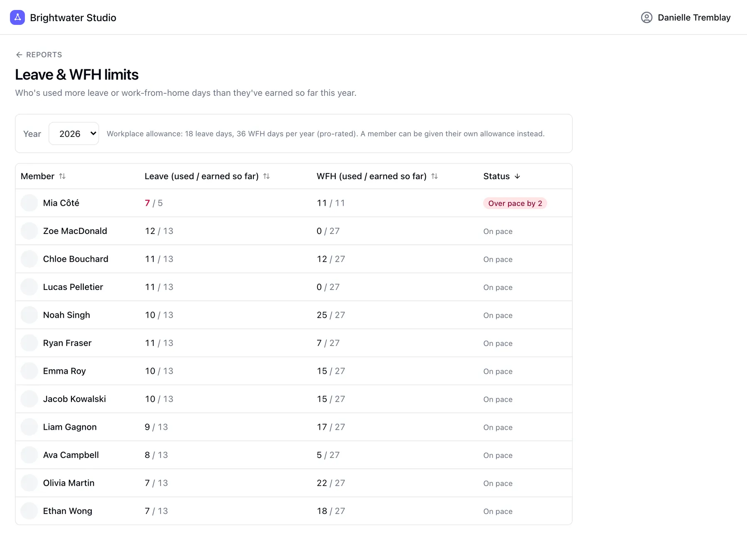Sort by Leave column arrows icon
Viewport: 747px width, 560px height.
pos(266,176)
